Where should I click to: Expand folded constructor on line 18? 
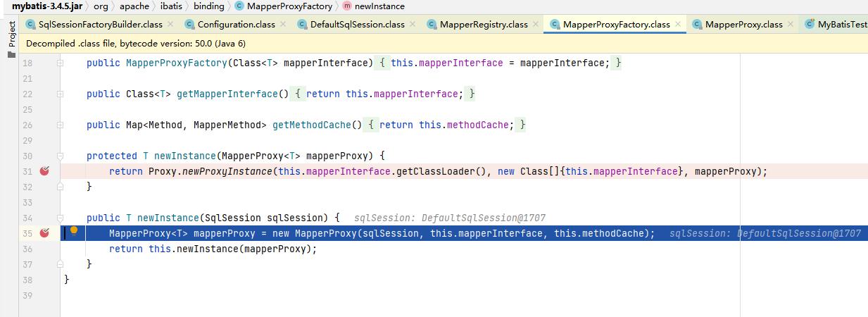click(x=61, y=63)
